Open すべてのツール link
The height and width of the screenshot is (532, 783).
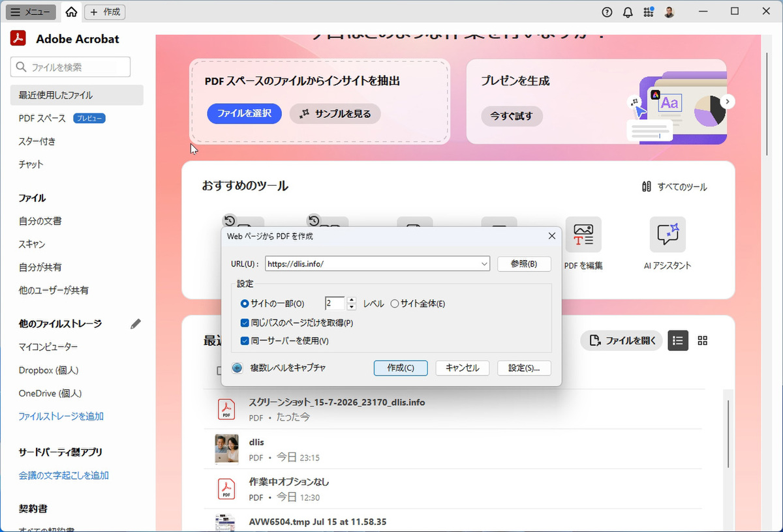(674, 186)
